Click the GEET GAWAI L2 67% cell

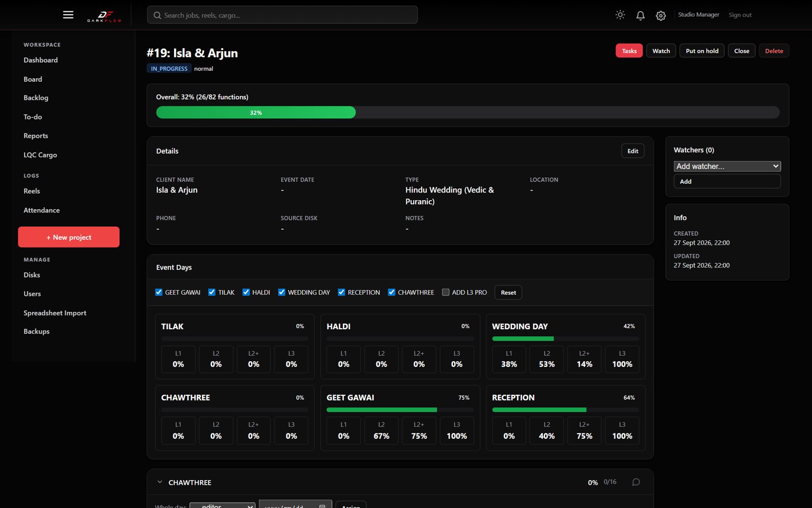pyautogui.click(x=382, y=431)
